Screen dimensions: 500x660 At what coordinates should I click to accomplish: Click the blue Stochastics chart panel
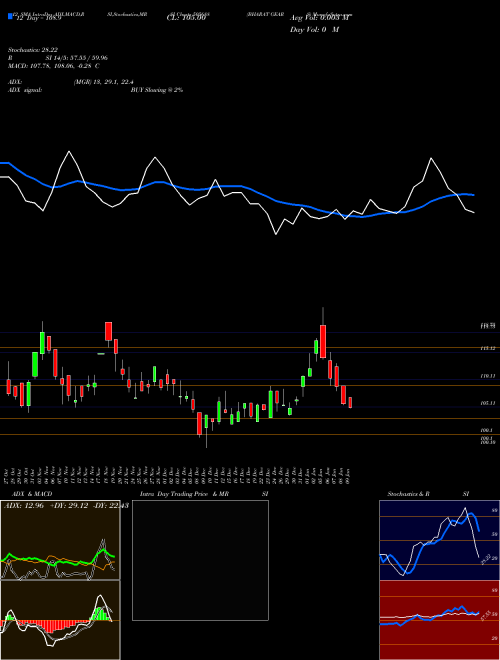(x=439, y=540)
